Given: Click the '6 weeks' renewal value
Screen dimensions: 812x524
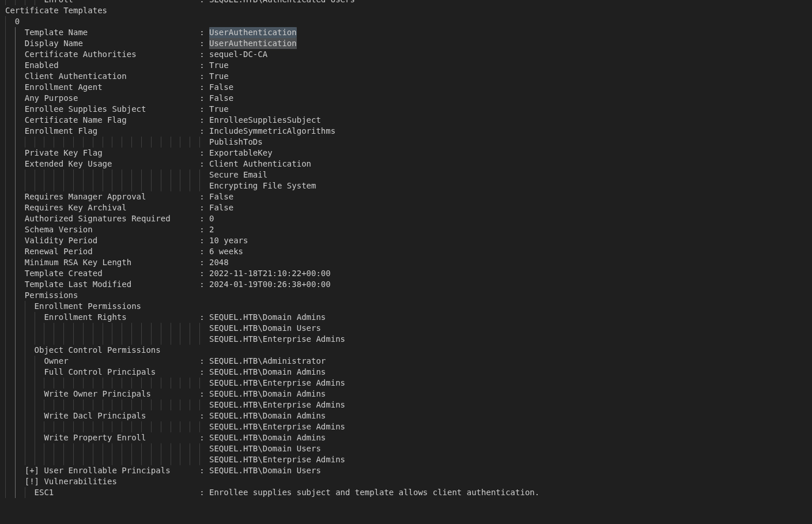Looking at the screenshot, I should (226, 251).
